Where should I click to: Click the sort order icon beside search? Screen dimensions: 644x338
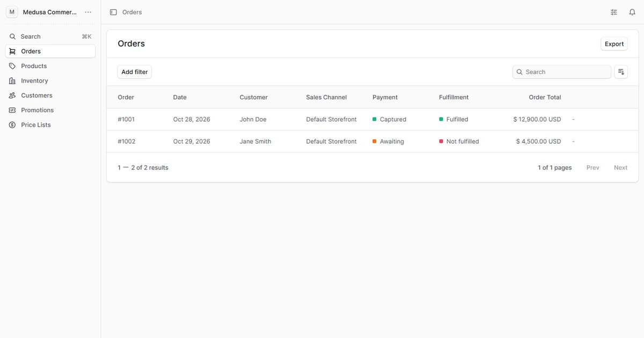621,72
